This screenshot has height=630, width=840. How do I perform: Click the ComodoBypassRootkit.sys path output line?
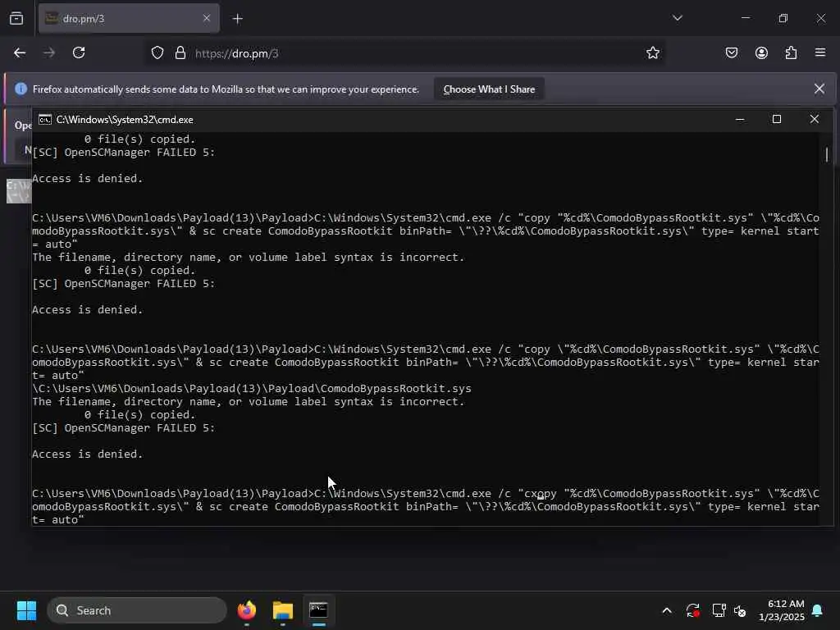point(252,388)
